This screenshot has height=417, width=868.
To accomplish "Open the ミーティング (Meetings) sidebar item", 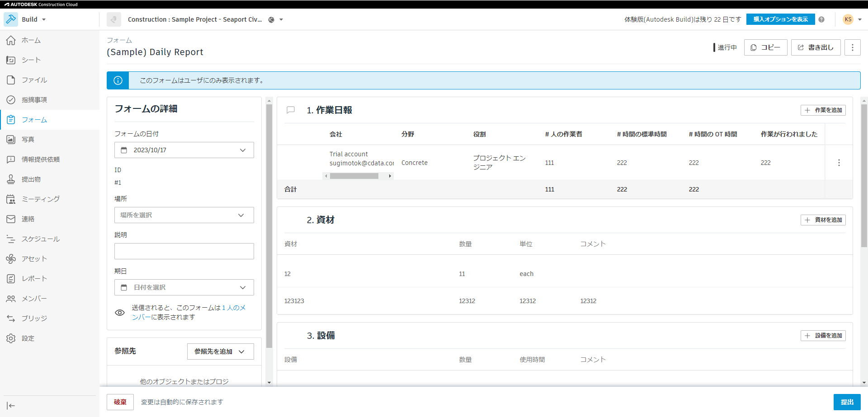I will pyautogui.click(x=50, y=199).
